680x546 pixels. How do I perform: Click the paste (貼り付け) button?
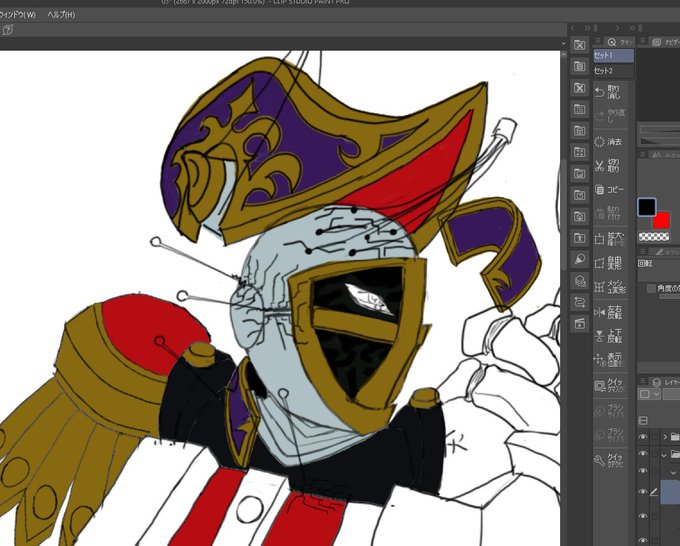pos(609,214)
